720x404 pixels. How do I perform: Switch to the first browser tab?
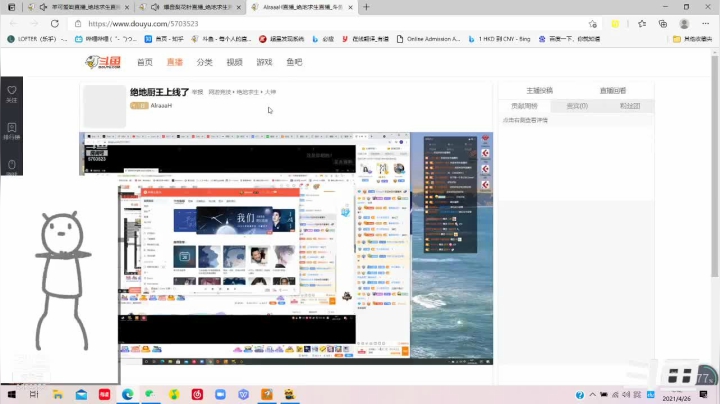[78, 7]
